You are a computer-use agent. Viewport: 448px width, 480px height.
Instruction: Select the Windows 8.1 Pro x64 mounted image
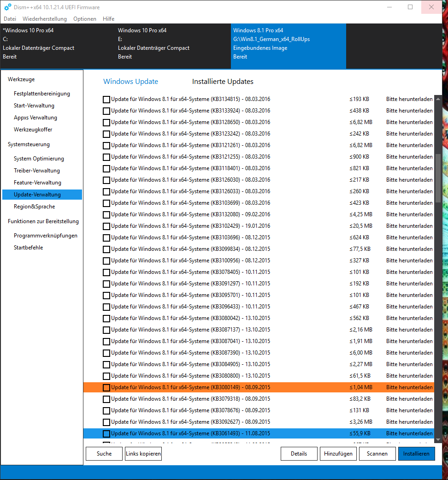click(289, 46)
